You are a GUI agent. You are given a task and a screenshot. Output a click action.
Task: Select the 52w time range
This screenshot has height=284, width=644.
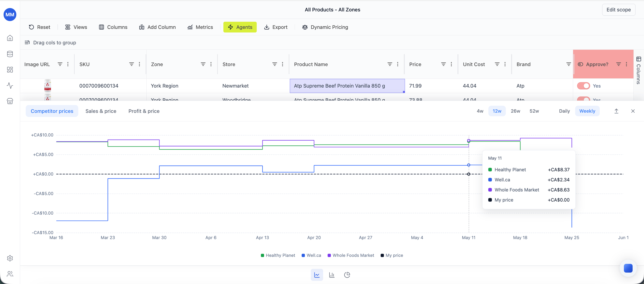click(534, 111)
